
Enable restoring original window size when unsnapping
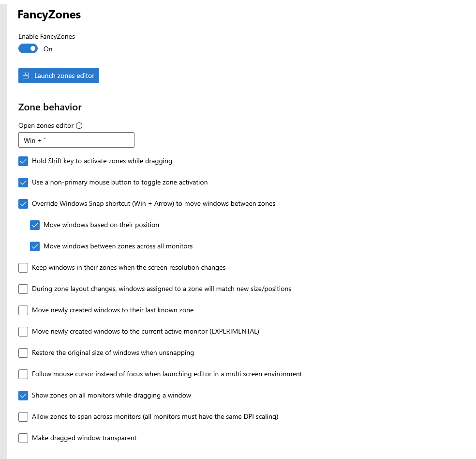coord(23,352)
